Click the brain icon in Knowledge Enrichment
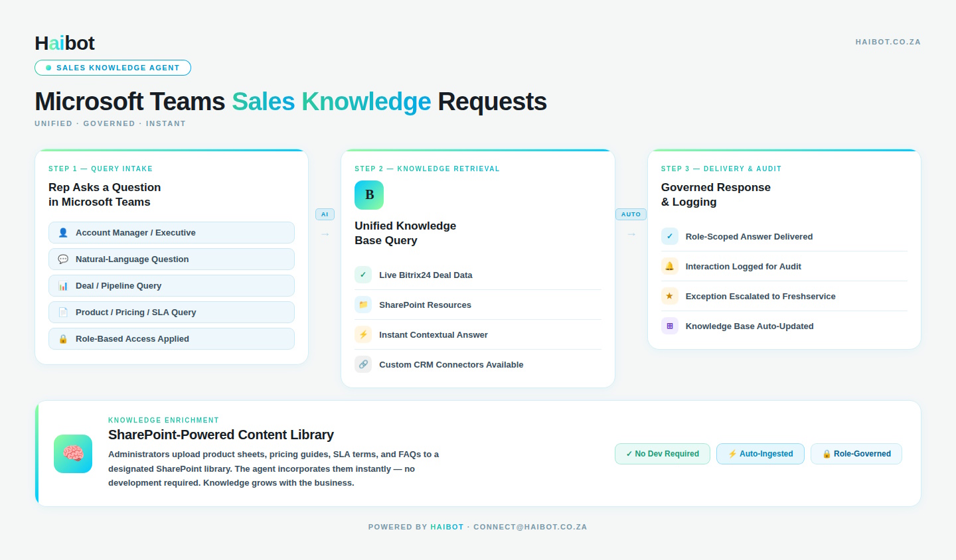Screen dimensions: 956x560 point(73,454)
